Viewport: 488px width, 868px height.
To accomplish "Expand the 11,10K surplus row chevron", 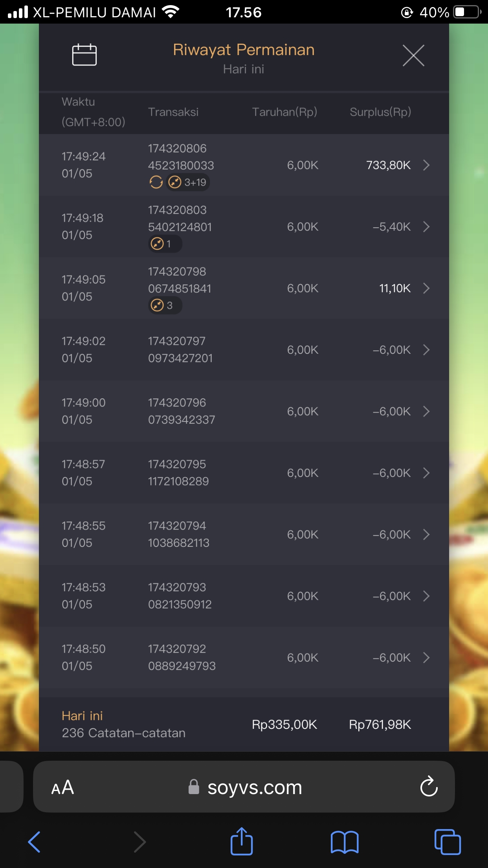I will click(x=426, y=289).
